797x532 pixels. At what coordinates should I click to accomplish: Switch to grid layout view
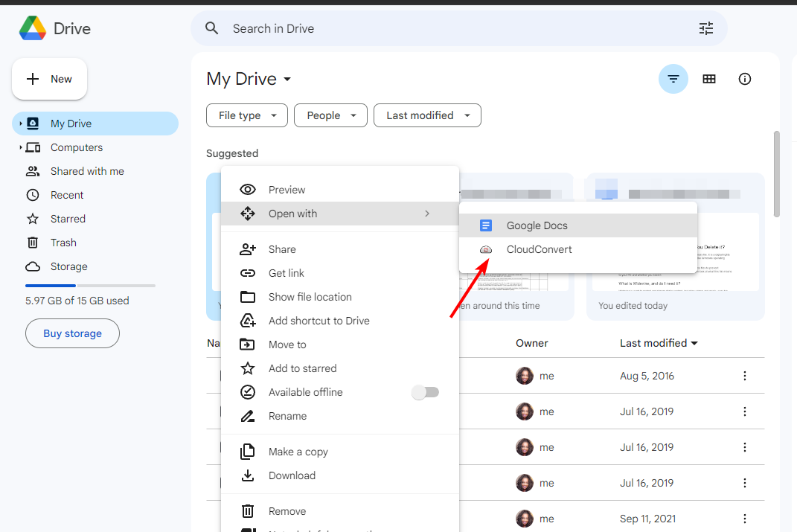tap(709, 79)
